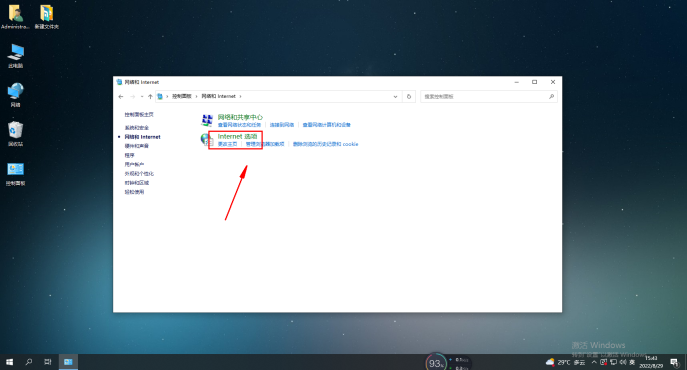687x370 pixels.
Task: Click 连接到网络 link
Action: tap(282, 125)
